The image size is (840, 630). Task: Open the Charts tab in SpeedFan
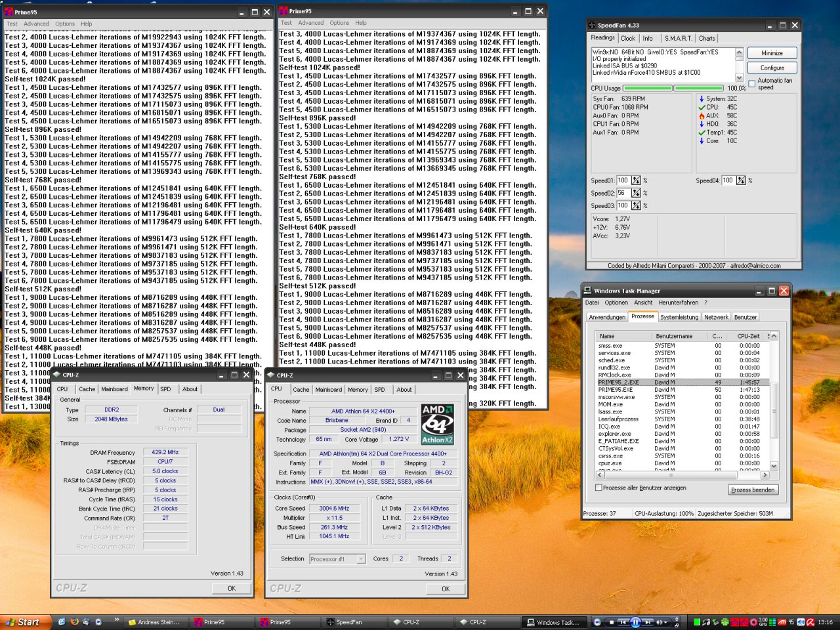point(707,38)
